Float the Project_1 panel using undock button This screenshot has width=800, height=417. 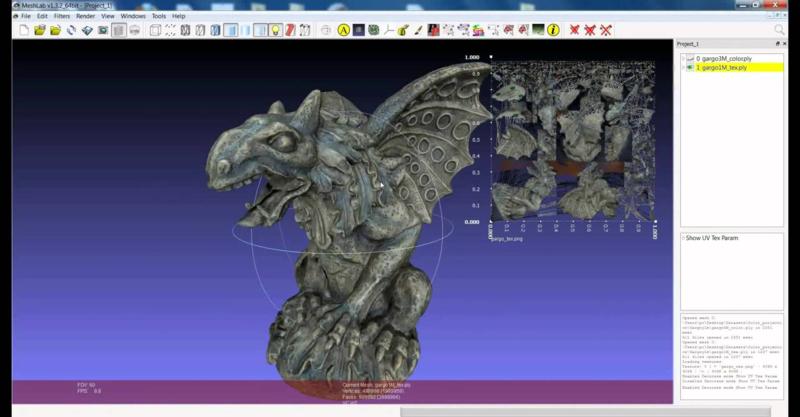777,44
